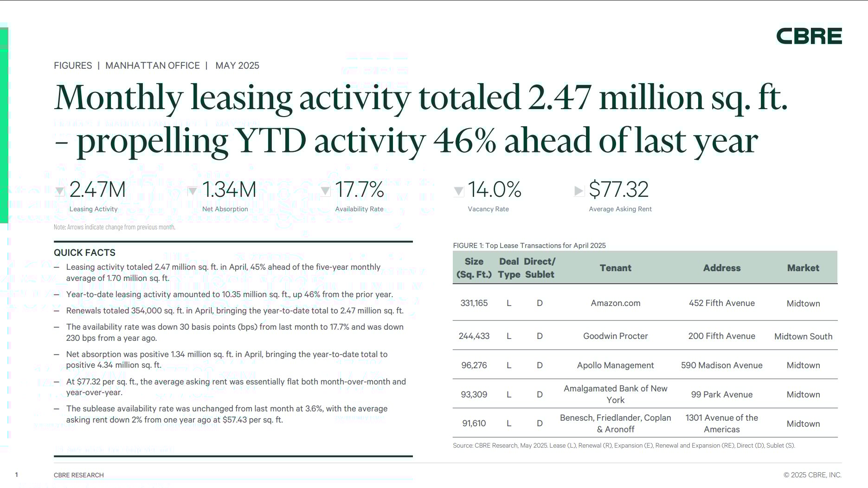This screenshot has height=488, width=868.
Task: Select the Amazon.com tenant cell
Action: (x=616, y=303)
